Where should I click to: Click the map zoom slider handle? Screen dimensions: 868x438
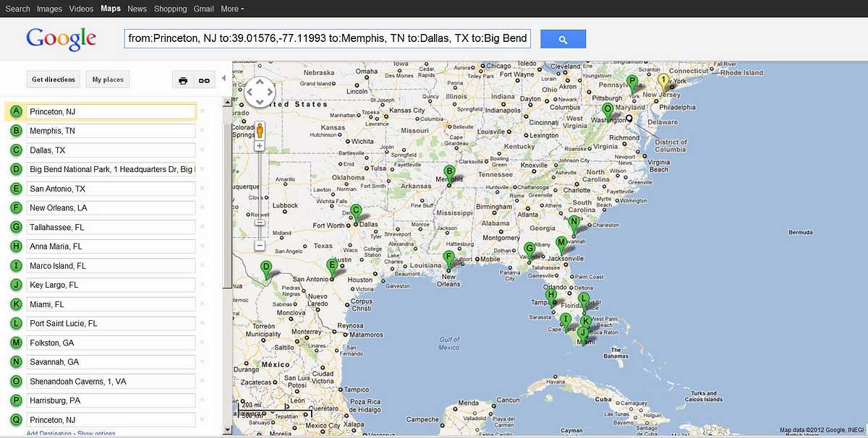point(260,222)
